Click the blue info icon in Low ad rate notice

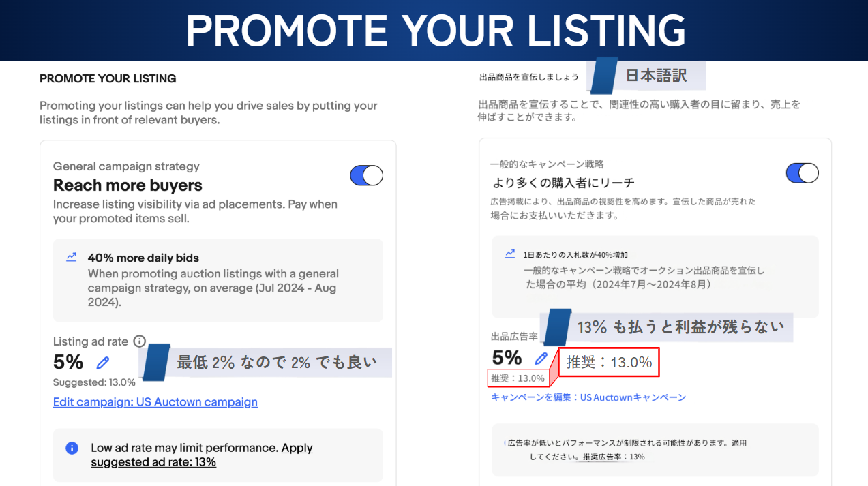pyautogui.click(x=72, y=448)
